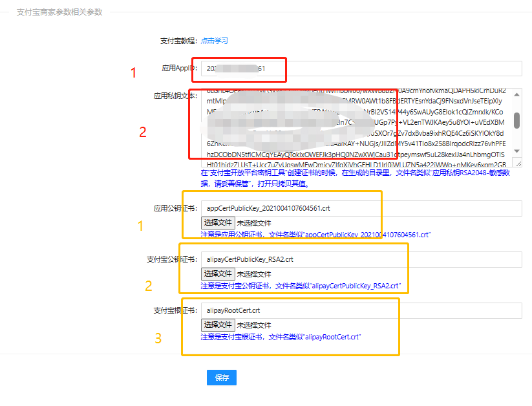Click 未选择文件 text beside 应用公钥证书
Screen dimensions: 532x406
[x=254, y=222]
